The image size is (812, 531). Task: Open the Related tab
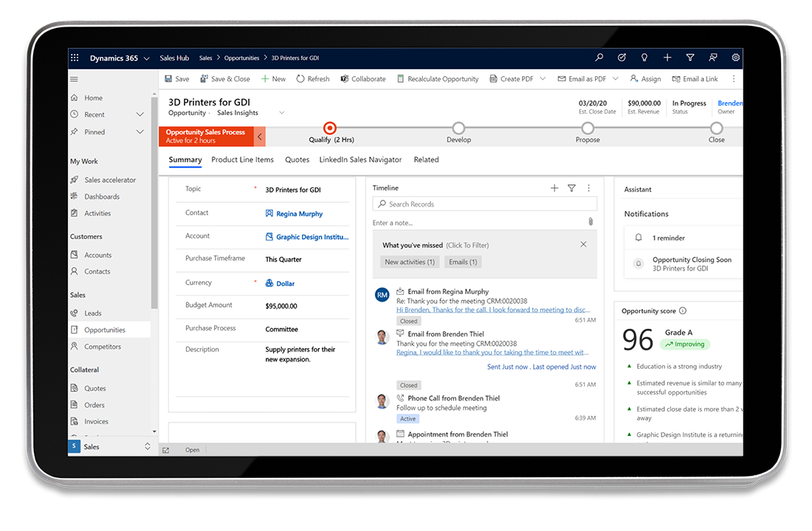click(426, 160)
